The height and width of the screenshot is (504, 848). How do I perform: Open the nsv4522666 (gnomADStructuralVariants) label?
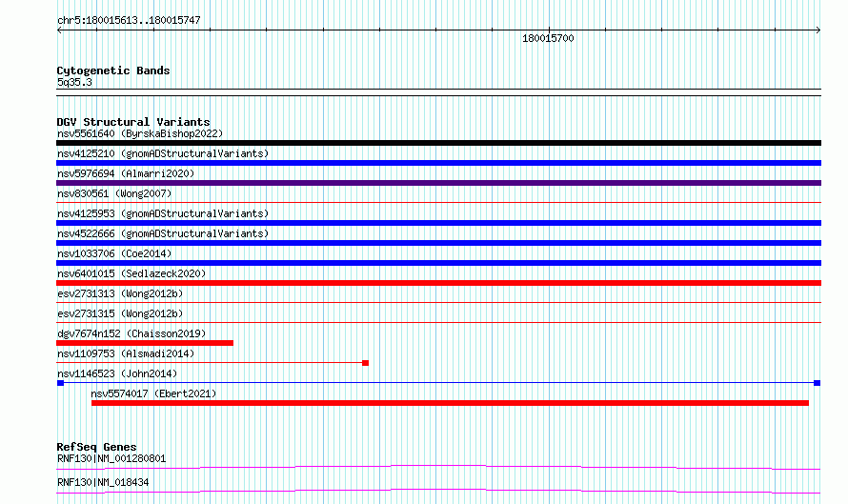163,233
